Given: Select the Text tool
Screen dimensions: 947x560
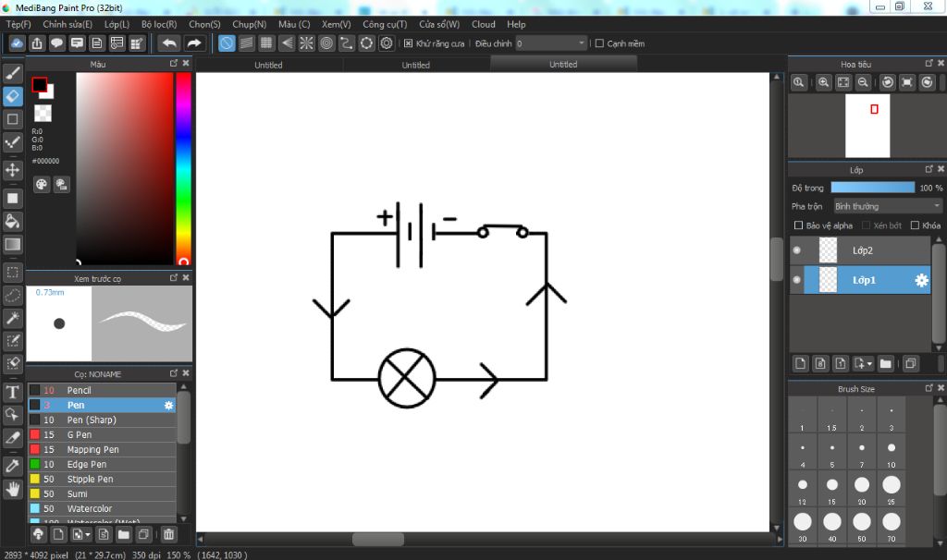Looking at the screenshot, I should coord(13,392).
